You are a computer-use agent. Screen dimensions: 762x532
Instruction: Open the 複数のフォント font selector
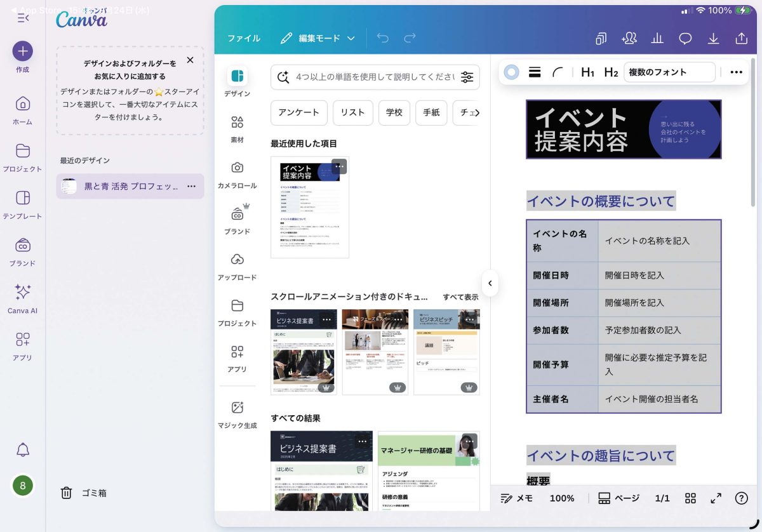669,72
